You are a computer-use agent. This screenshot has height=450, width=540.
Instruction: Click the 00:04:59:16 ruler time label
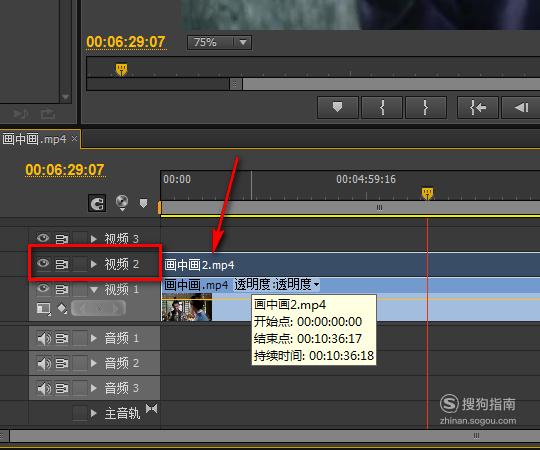[366, 179]
